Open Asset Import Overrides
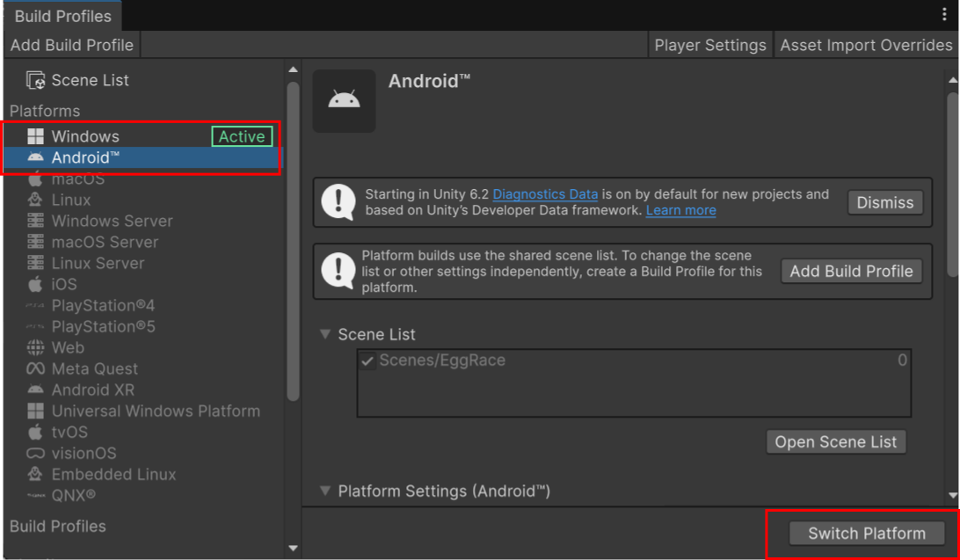Screen dimensions: 960x560 pyautogui.click(x=866, y=46)
